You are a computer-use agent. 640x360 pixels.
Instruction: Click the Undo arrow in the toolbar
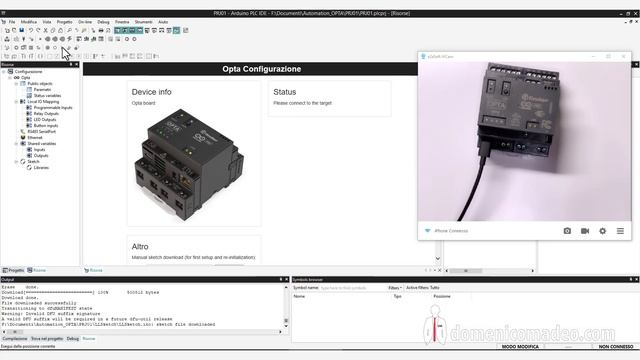[31, 30]
